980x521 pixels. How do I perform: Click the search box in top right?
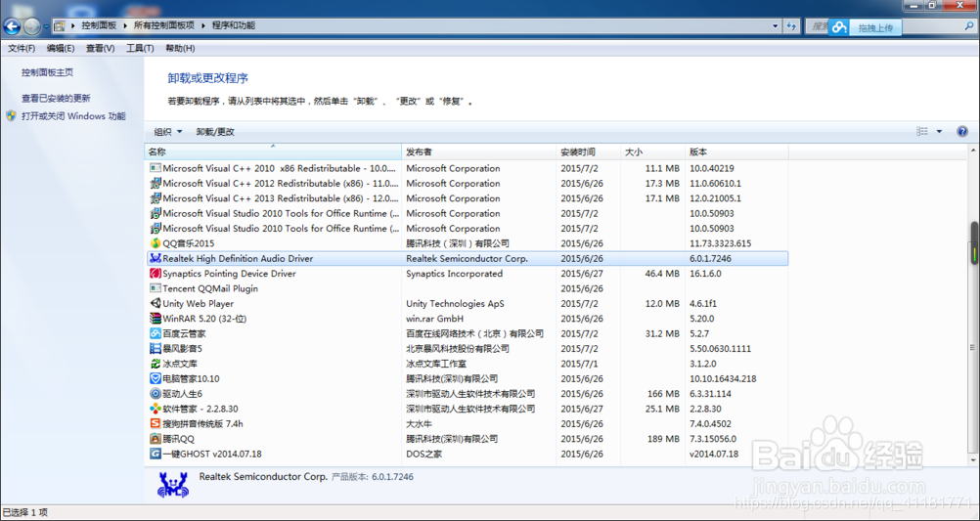click(891, 26)
